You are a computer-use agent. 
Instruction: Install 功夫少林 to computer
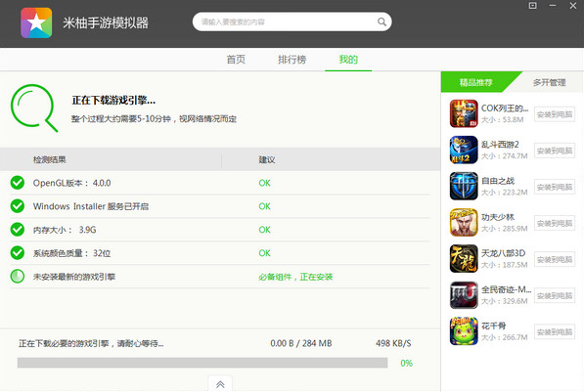coord(555,223)
